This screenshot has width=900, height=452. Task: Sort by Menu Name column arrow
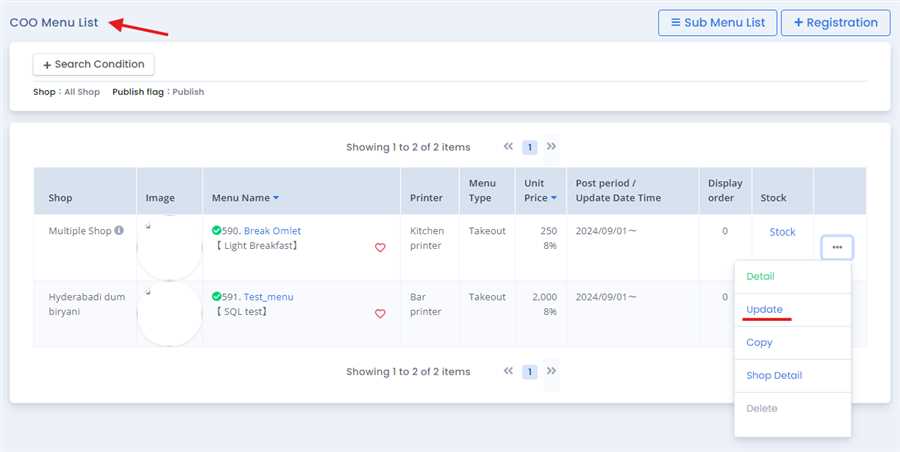pos(276,198)
